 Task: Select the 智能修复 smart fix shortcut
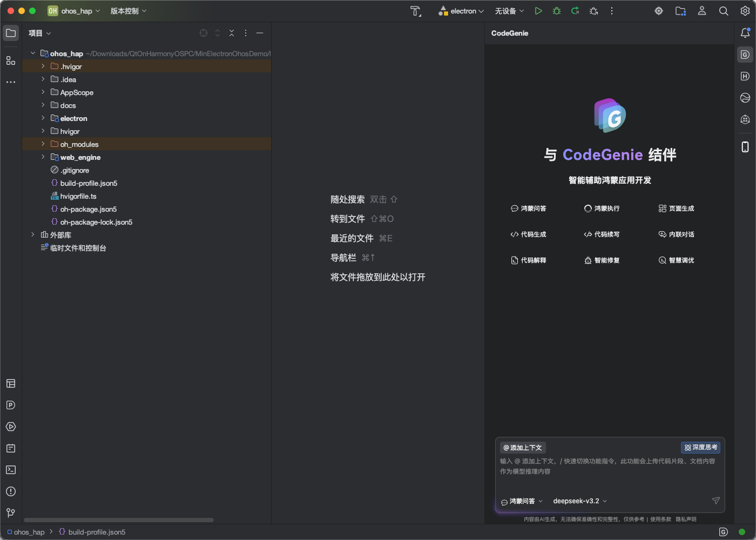(x=602, y=260)
